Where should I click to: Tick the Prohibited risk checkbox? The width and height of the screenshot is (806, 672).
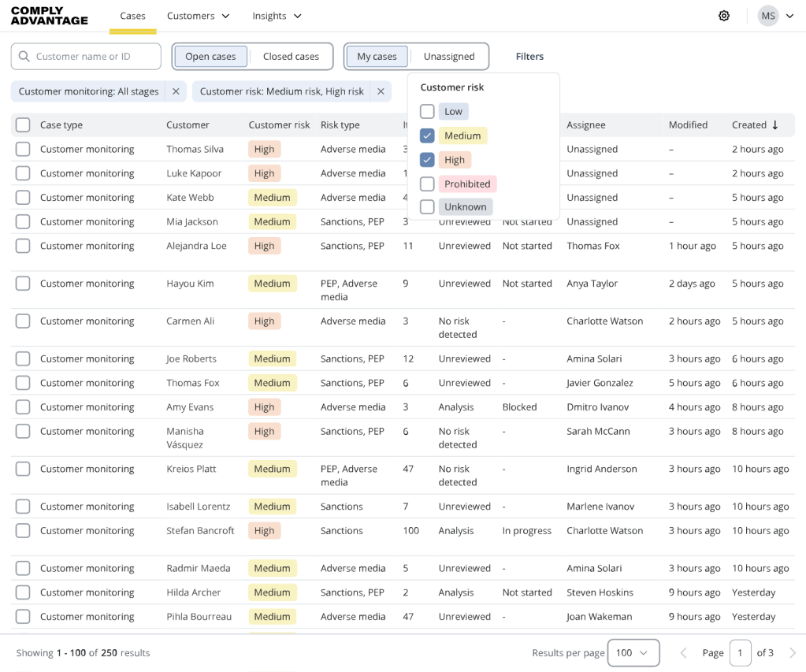(x=427, y=184)
